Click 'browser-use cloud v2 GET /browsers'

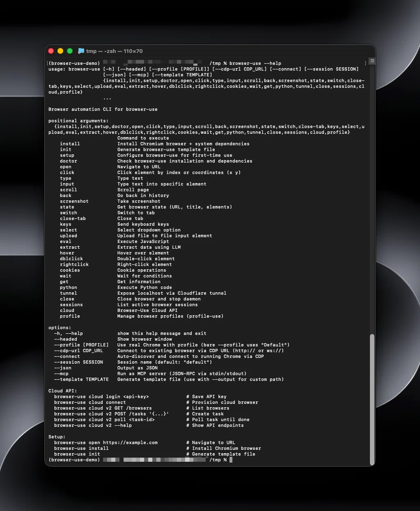pos(103,408)
